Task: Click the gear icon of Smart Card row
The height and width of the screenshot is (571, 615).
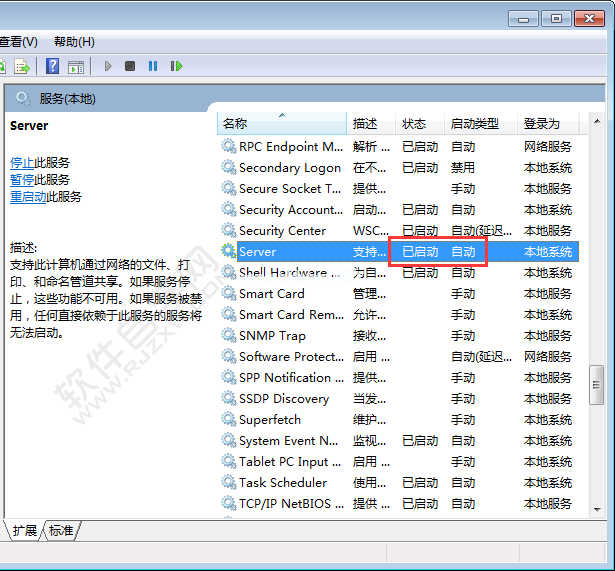Action: (x=228, y=293)
